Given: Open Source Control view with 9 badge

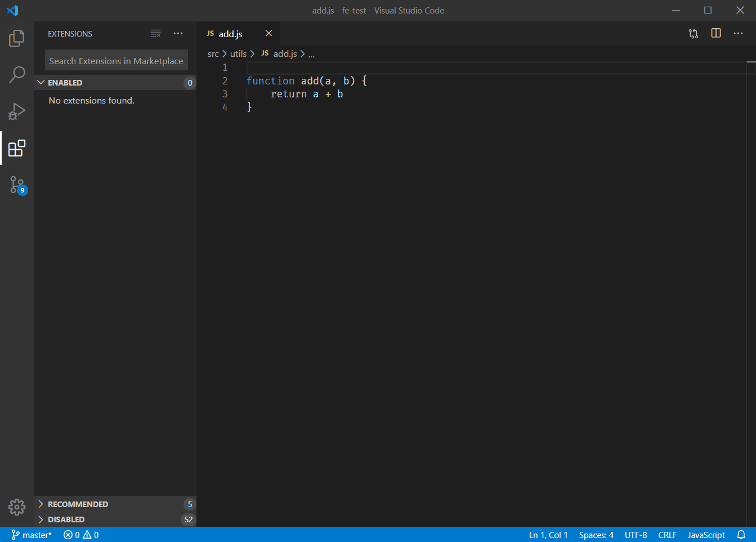Looking at the screenshot, I should (17, 185).
